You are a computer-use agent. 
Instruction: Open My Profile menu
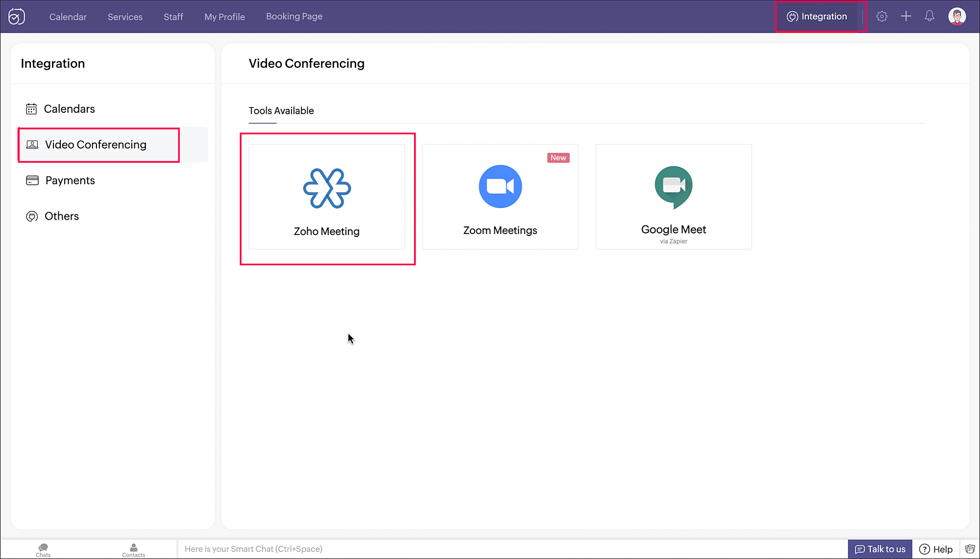click(224, 17)
